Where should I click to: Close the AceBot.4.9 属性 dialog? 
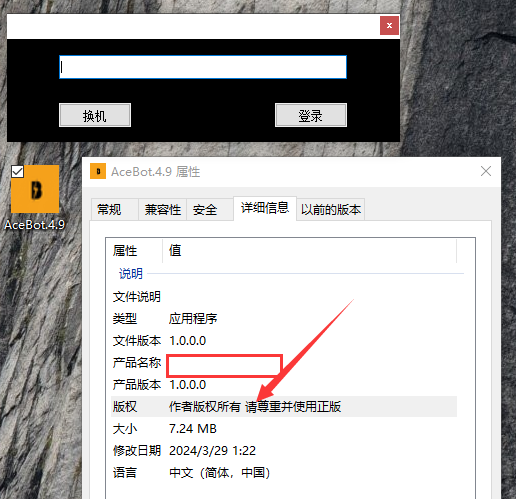486,171
